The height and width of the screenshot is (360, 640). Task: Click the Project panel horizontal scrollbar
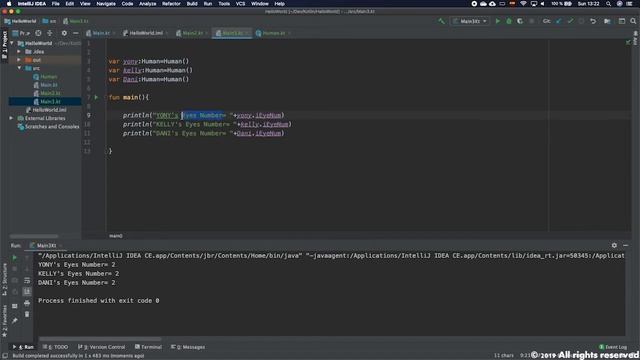coord(34,236)
